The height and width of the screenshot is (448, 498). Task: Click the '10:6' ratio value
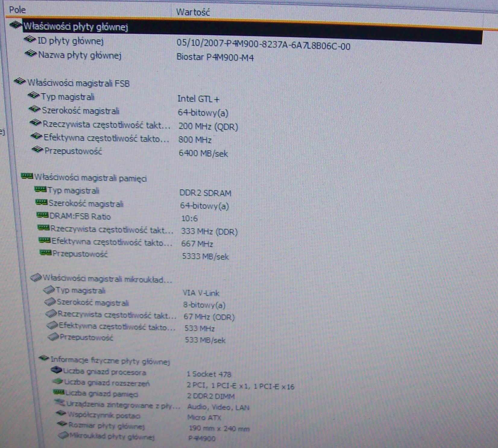(190, 218)
